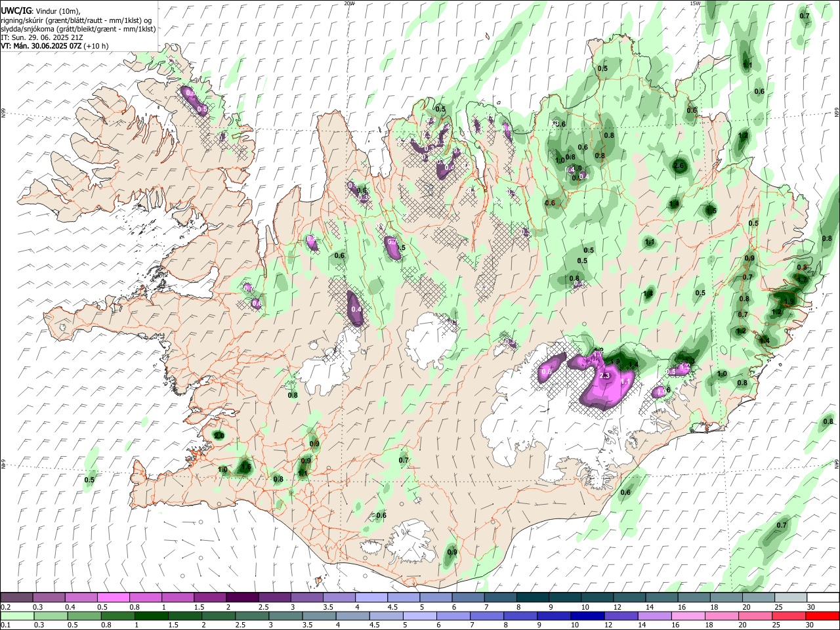840x630 pixels.
Task: Select the 20W longitude label at the top
Action: [x=349, y=3]
